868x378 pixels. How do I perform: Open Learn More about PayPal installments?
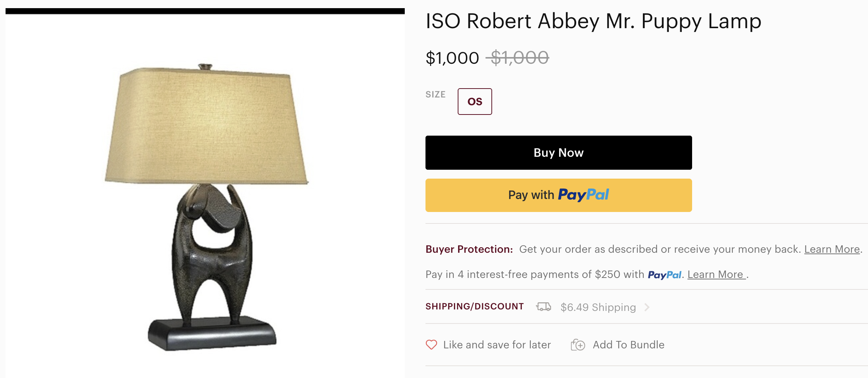click(715, 275)
